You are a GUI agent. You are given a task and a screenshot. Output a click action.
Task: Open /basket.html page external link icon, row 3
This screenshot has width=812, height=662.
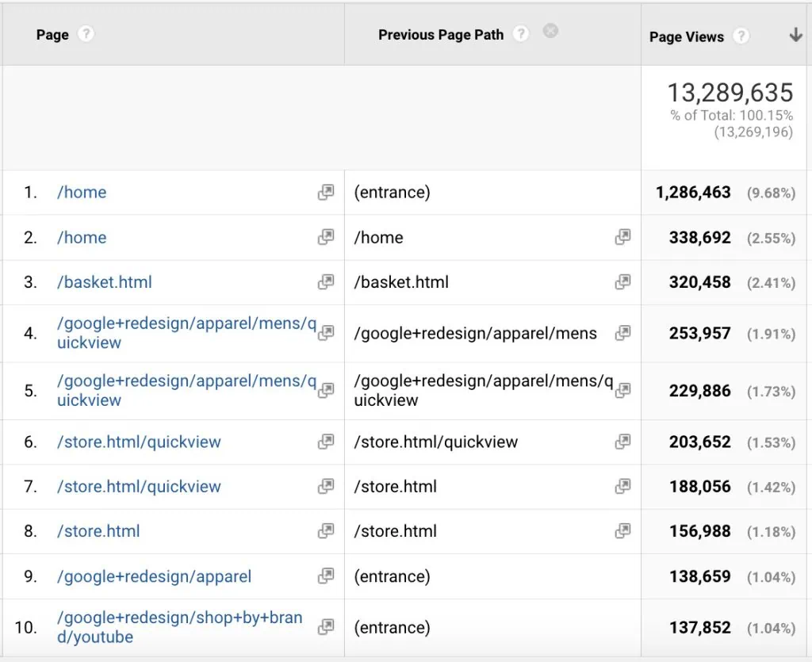[326, 282]
